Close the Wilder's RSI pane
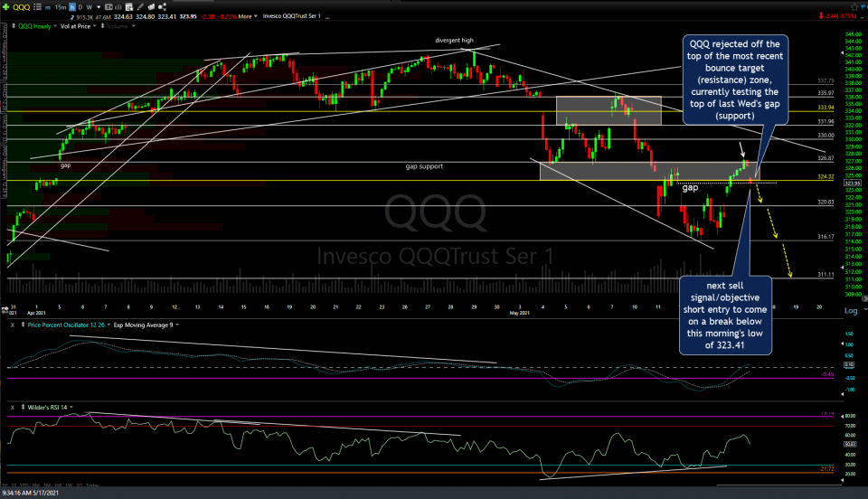 coord(12,407)
